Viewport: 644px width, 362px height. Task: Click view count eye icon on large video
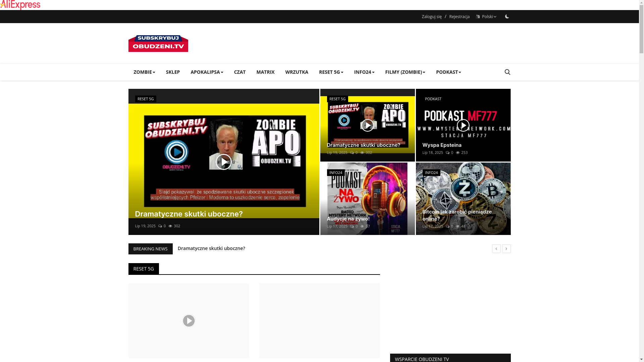point(170,226)
